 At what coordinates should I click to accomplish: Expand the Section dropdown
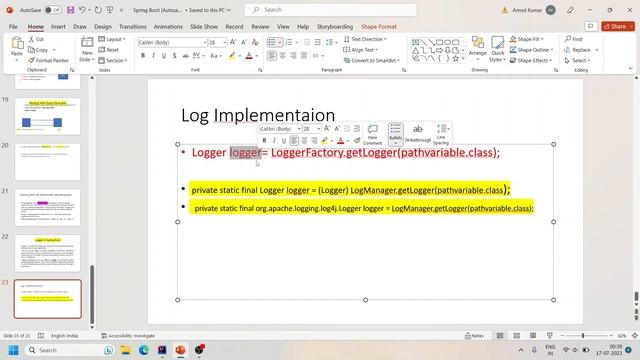click(113, 60)
